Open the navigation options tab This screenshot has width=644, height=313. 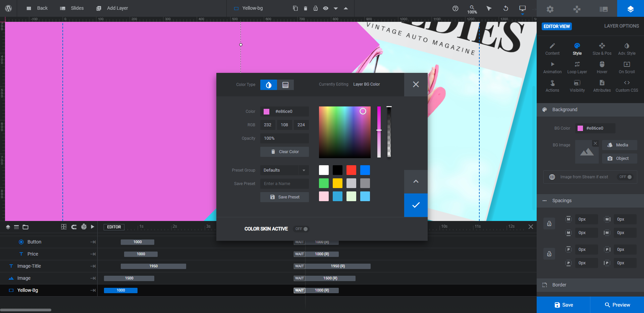(577, 9)
